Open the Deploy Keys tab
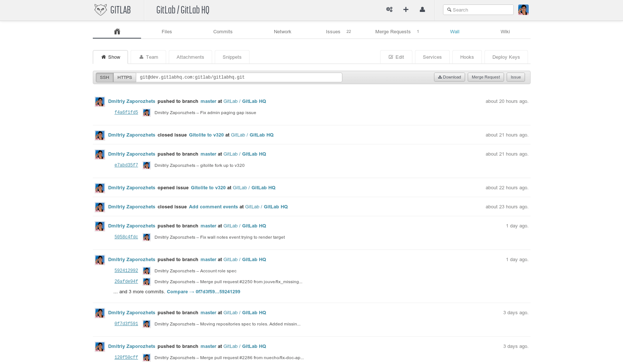The image size is (623, 364). (x=506, y=57)
